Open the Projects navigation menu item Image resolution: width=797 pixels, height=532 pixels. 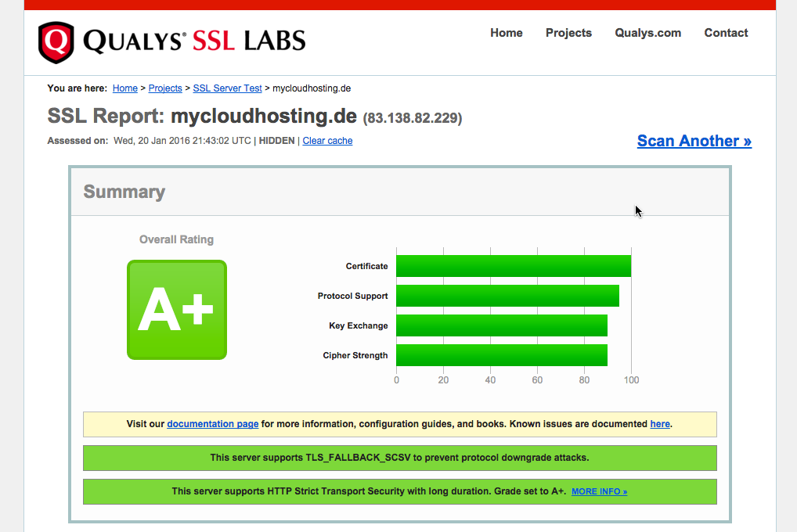pyautogui.click(x=568, y=33)
